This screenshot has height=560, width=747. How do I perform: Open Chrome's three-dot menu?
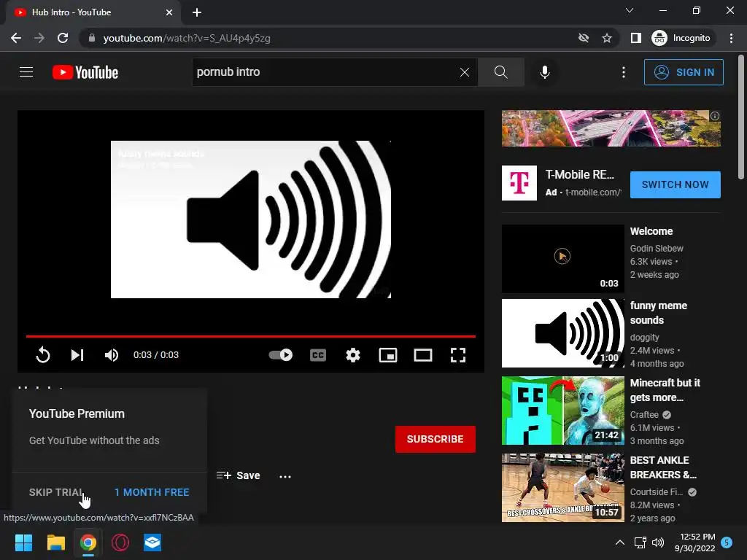coord(731,38)
